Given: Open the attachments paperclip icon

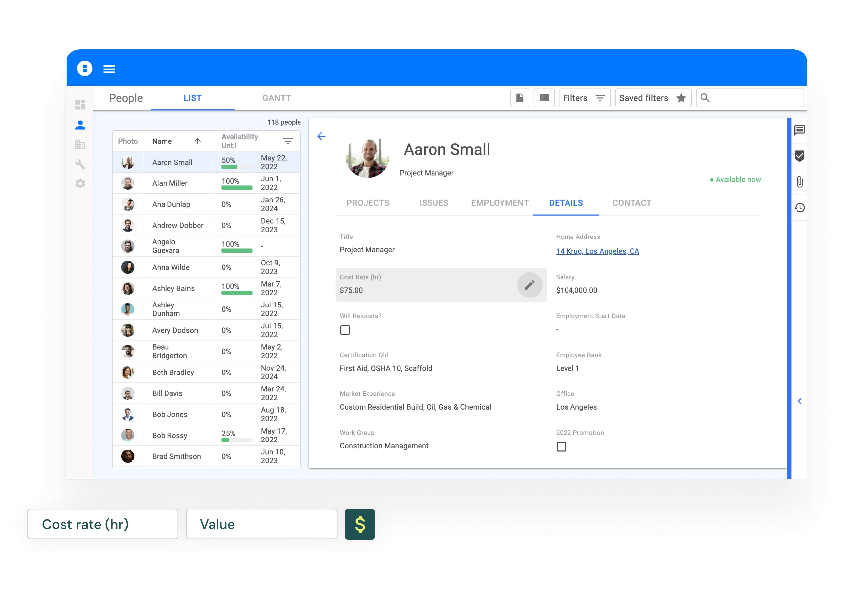Looking at the screenshot, I should pos(799,182).
